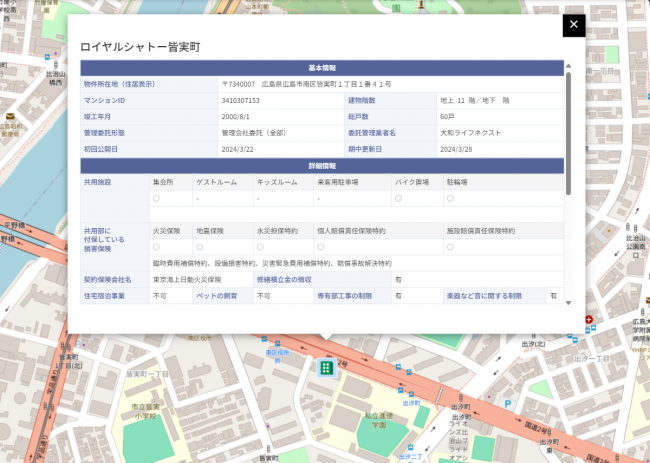Click the popup vertical scrollbar thumb
The width and height of the screenshot is (650, 463).
click(x=568, y=130)
